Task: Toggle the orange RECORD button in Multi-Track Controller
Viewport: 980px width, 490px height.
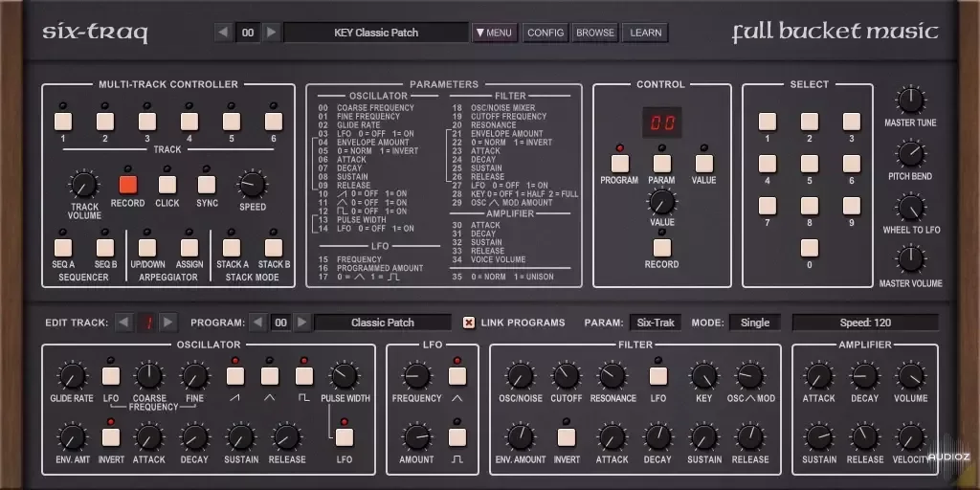Action: point(127,185)
